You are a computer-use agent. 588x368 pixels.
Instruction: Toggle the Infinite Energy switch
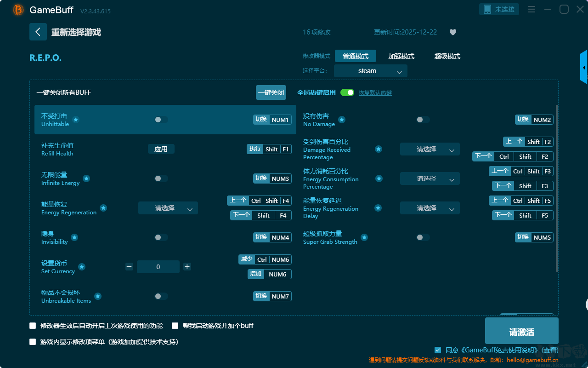coord(161,178)
